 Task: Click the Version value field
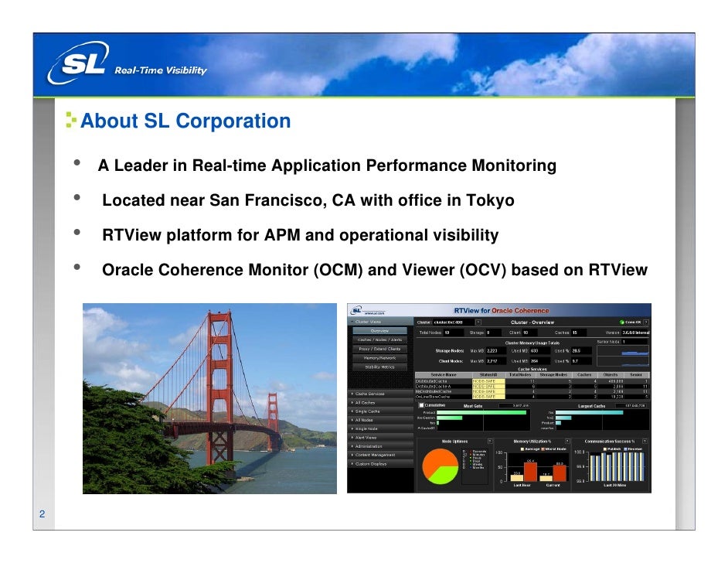635,333
